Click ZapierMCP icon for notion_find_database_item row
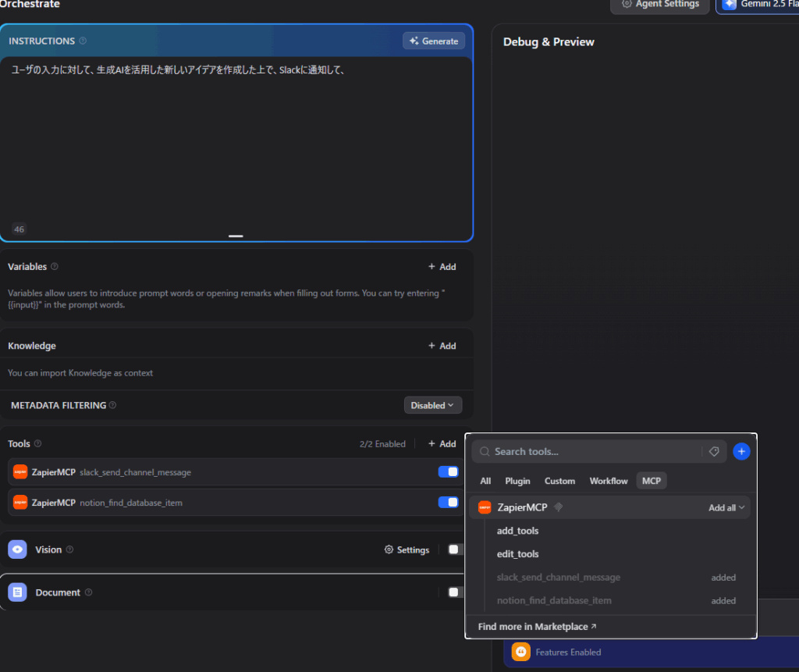799x672 pixels. point(20,502)
